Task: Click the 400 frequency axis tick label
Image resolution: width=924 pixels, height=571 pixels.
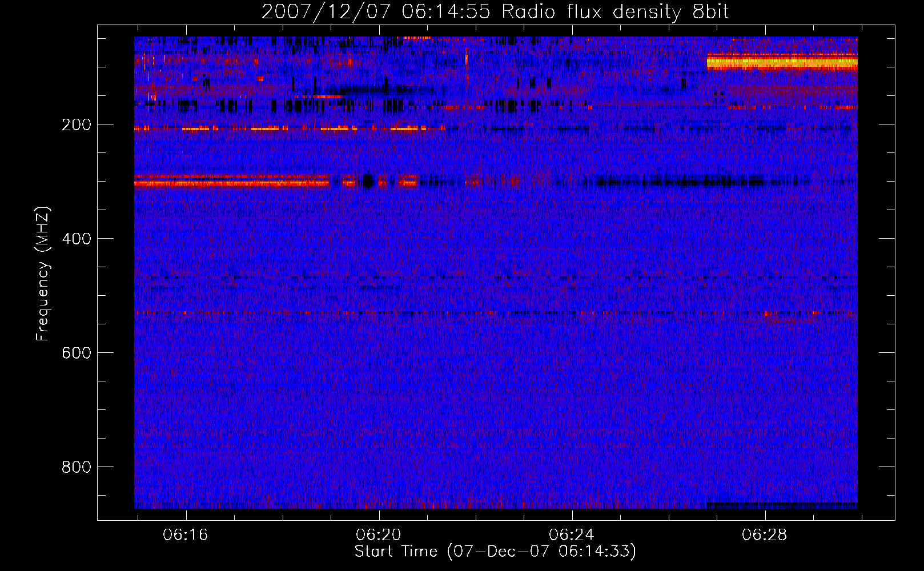Action: pyautogui.click(x=77, y=239)
